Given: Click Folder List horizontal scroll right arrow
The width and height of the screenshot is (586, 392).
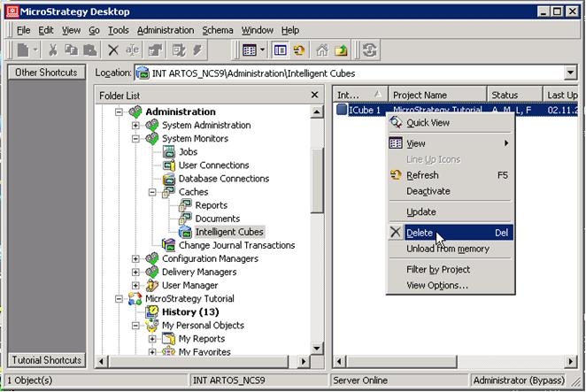Looking at the screenshot, I should tap(304, 361).
